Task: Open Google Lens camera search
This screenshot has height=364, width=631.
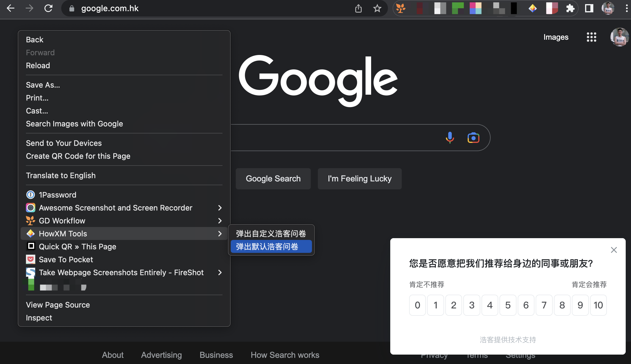Action: [x=473, y=138]
